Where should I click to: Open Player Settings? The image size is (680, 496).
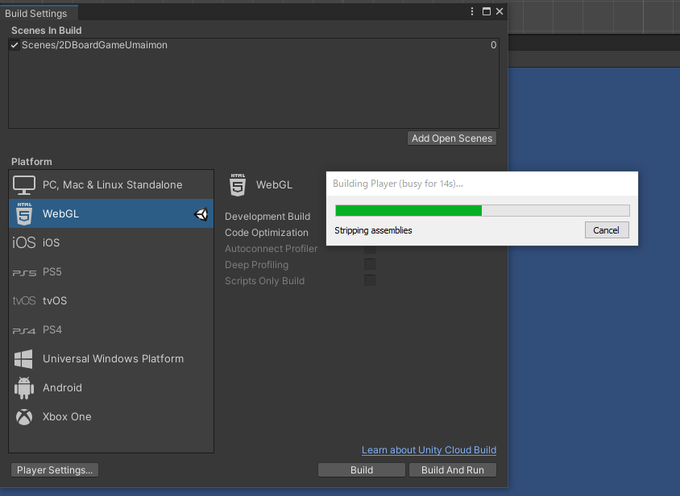55,470
